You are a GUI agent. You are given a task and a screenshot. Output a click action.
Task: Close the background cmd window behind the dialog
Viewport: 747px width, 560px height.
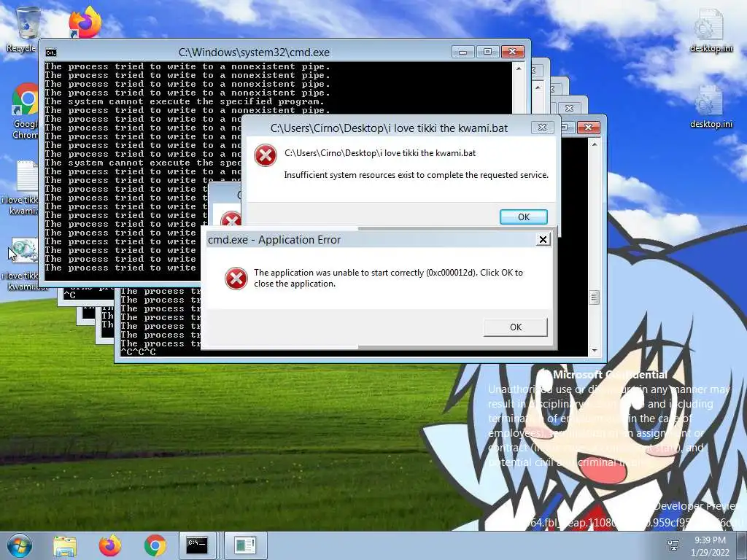589,127
